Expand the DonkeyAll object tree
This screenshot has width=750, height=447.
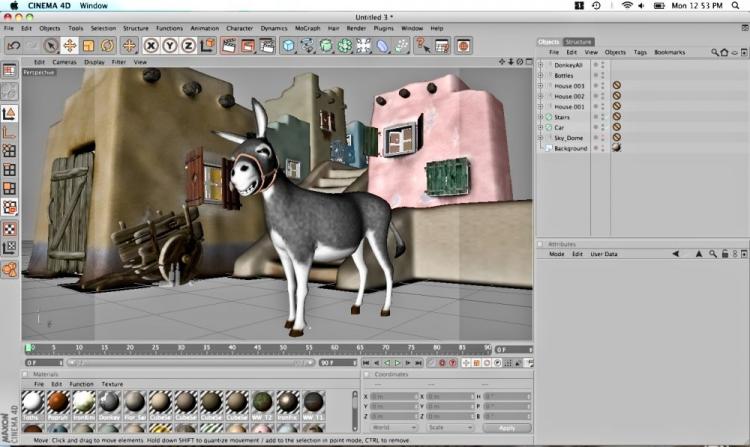point(540,65)
